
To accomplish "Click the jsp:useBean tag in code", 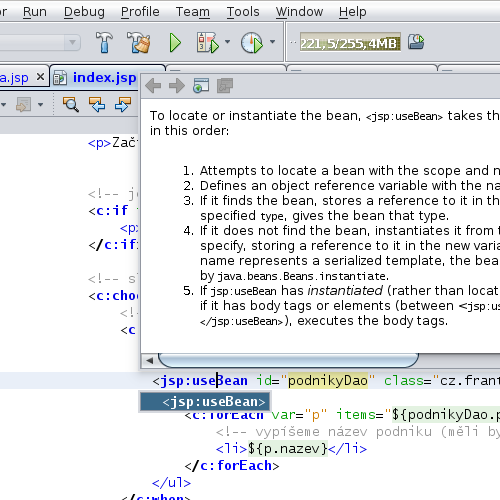I will 204,381.
